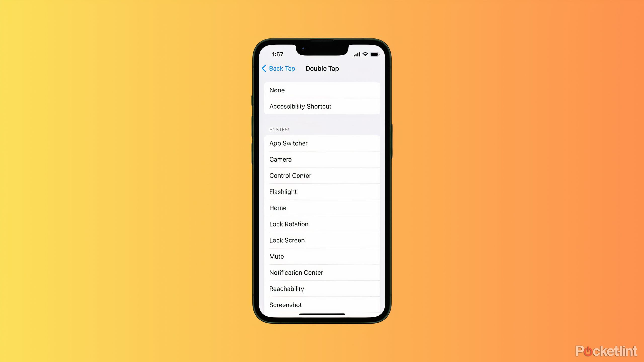Select Lock Screen system action

pos(322,240)
